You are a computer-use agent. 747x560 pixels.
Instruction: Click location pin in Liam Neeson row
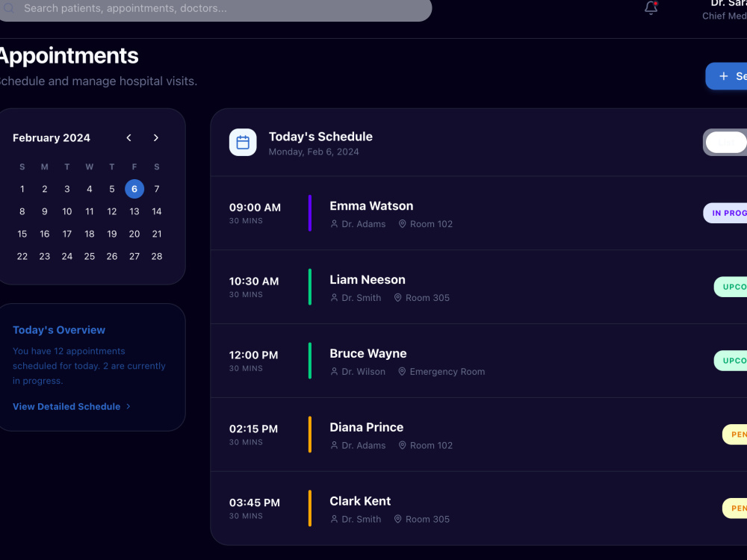tap(398, 298)
